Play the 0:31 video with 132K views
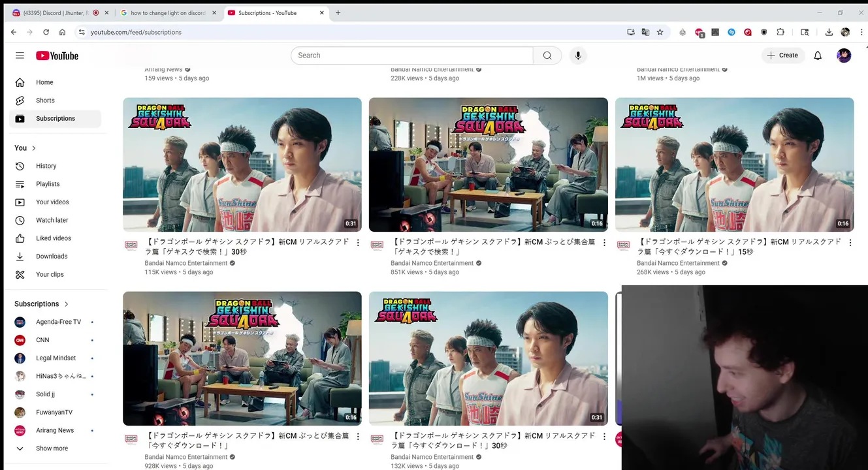 (489, 358)
